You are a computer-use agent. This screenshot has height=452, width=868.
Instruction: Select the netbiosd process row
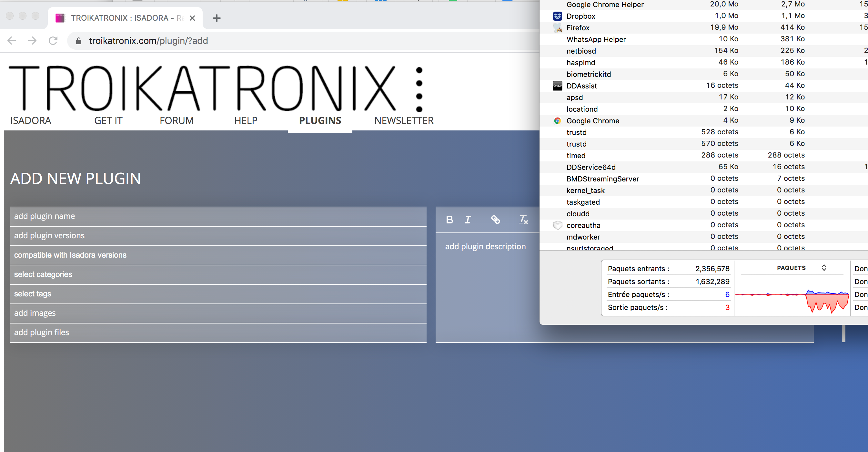(x=703, y=51)
